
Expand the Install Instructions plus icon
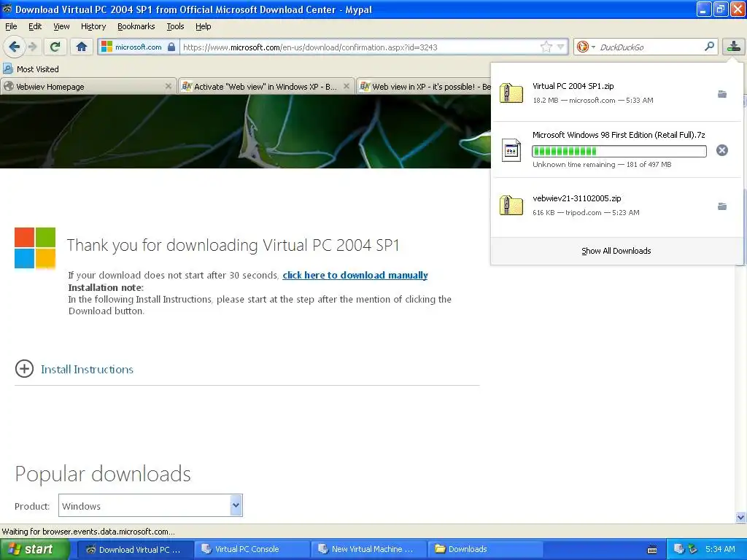[x=24, y=368]
